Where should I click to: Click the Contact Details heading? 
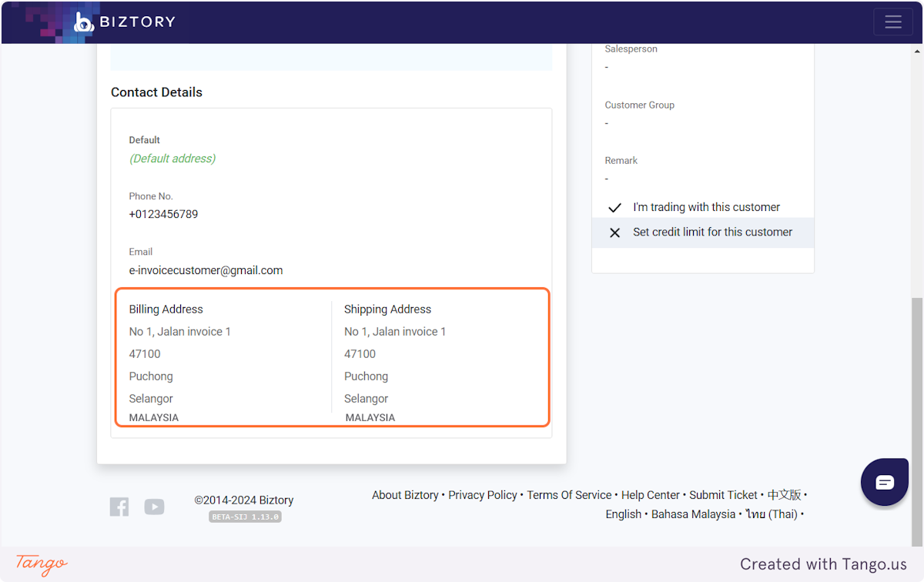(156, 92)
